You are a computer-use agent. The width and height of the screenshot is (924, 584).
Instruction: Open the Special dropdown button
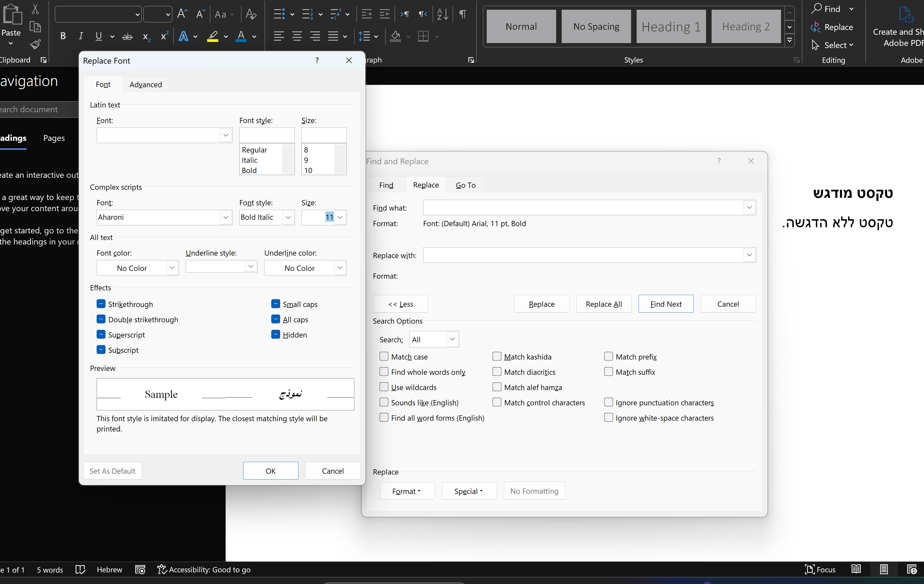point(469,491)
